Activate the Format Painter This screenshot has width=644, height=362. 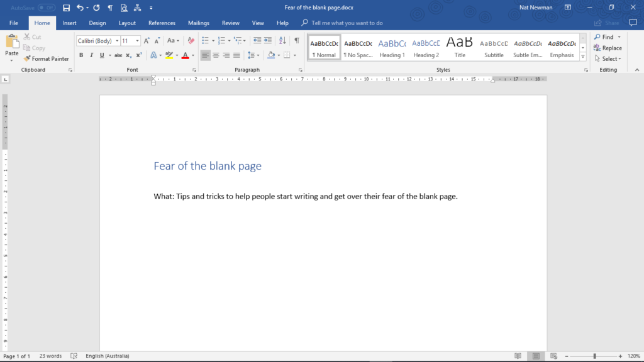[x=47, y=58]
